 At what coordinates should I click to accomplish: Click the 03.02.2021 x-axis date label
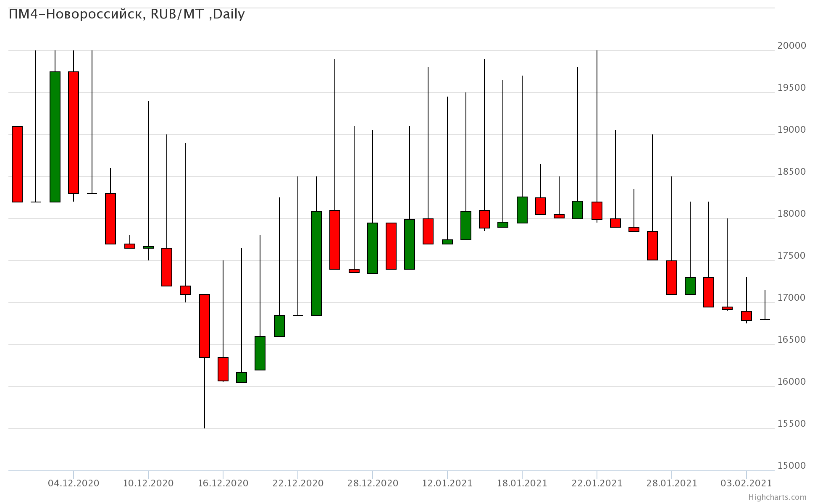[746, 483]
